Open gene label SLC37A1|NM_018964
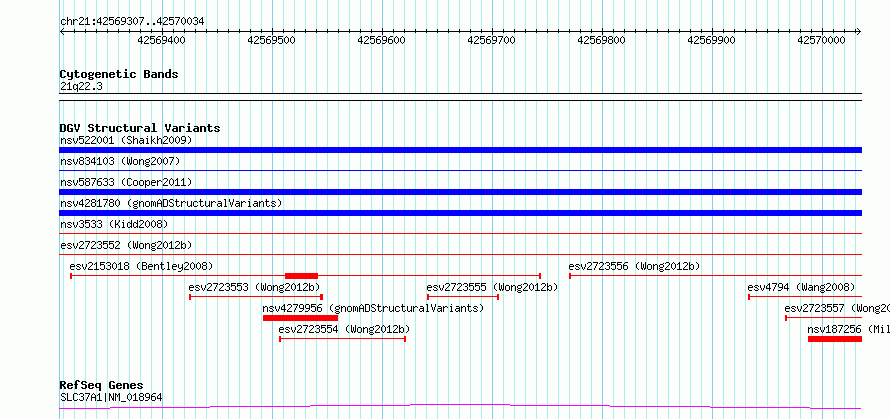Screen dimensions: 890x419 click(x=111, y=397)
